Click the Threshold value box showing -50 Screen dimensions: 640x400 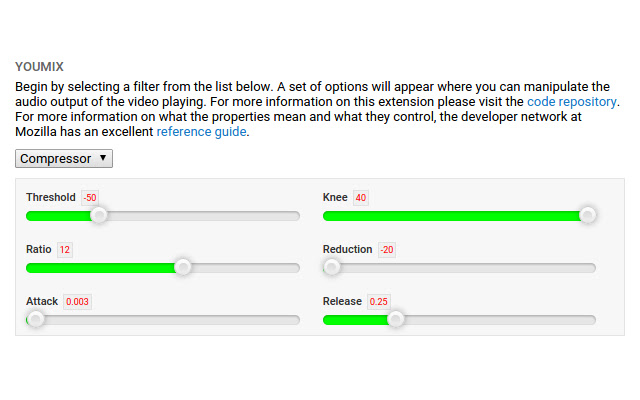tap(90, 198)
